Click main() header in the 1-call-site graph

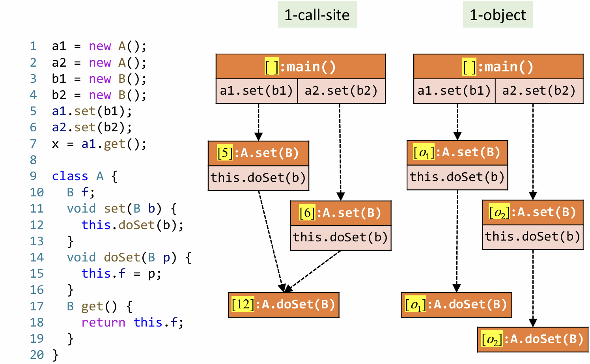point(301,67)
